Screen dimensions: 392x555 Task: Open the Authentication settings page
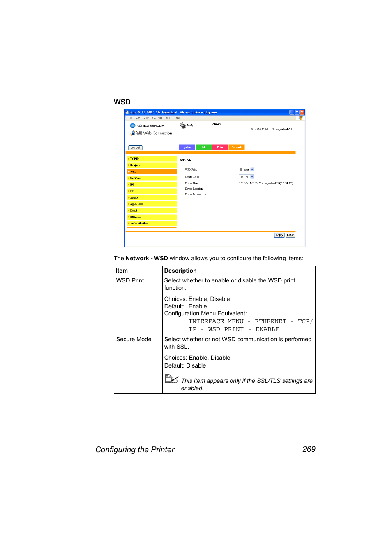coord(152,224)
